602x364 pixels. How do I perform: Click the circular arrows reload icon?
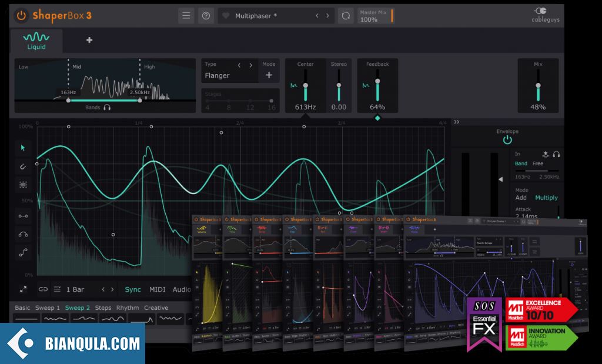point(346,16)
